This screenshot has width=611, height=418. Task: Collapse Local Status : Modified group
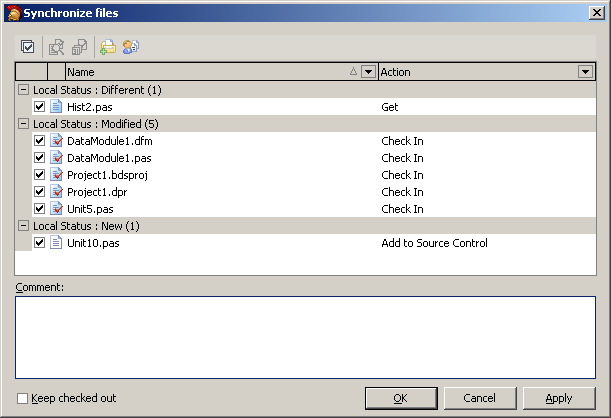[x=23, y=124]
